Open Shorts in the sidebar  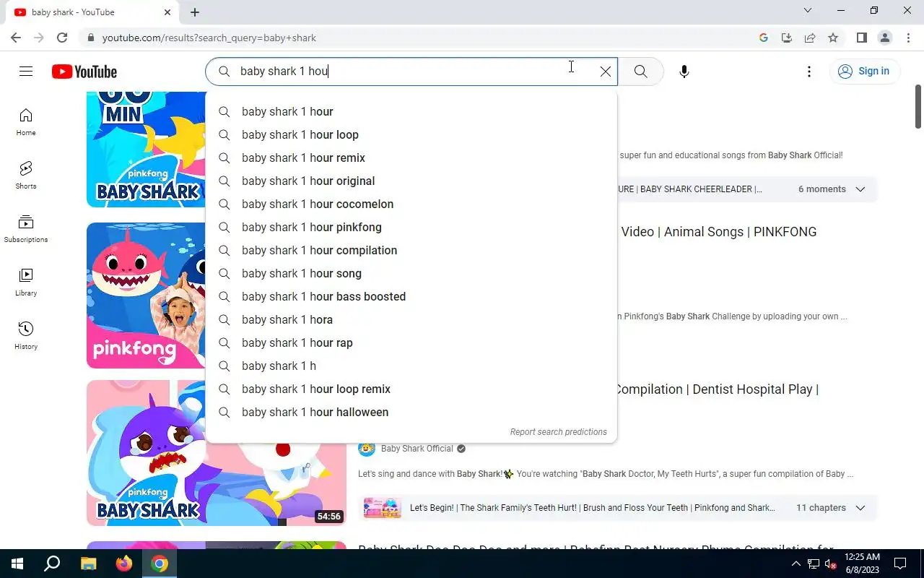pos(26,176)
